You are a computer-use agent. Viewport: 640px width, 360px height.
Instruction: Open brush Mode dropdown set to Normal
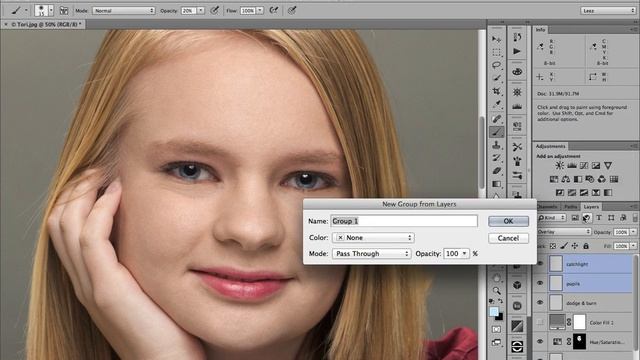tap(124, 11)
